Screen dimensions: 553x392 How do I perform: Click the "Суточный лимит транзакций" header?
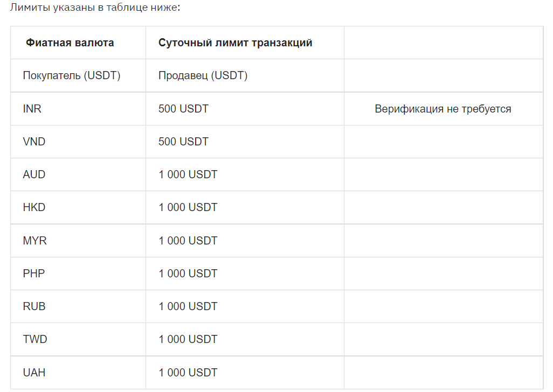(235, 43)
